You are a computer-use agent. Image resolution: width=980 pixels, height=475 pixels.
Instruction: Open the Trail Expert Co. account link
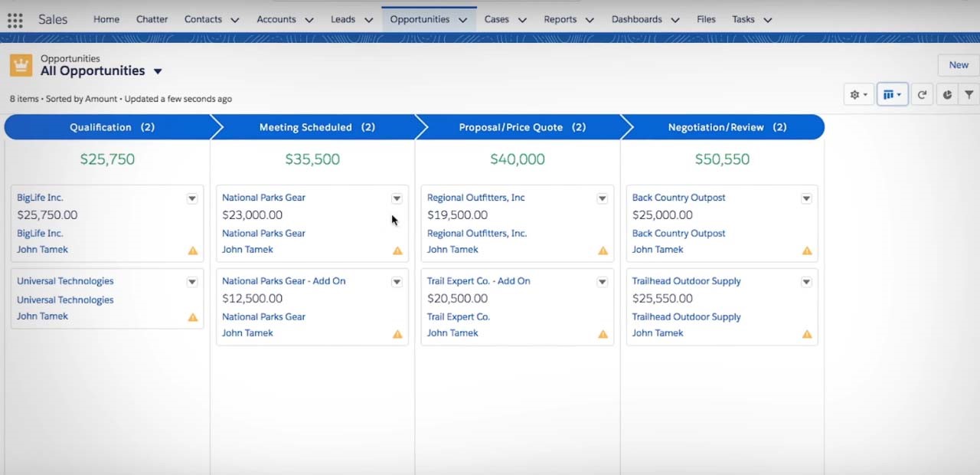[x=459, y=317]
